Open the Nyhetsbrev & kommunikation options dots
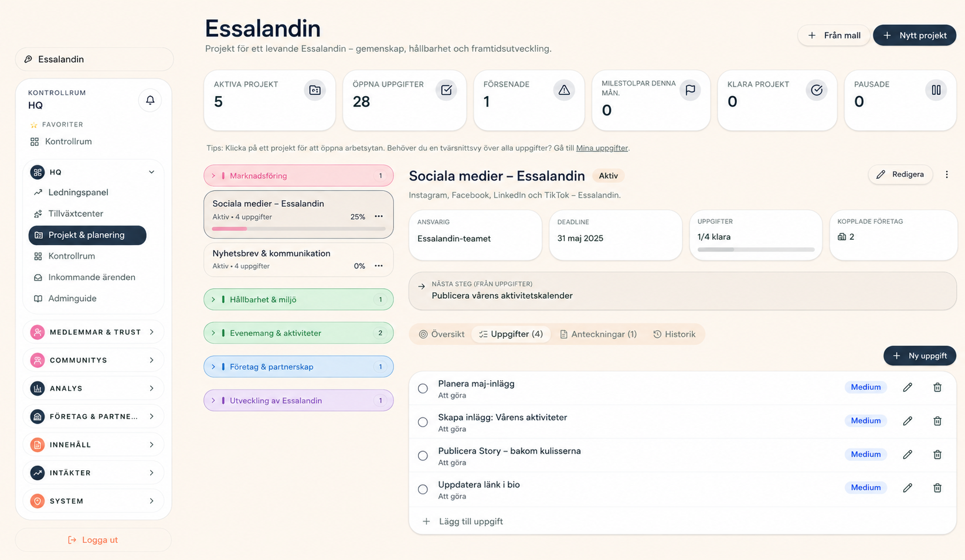Image resolution: width=965 pixels, height=560 pixels. click(x=379, y=266)
